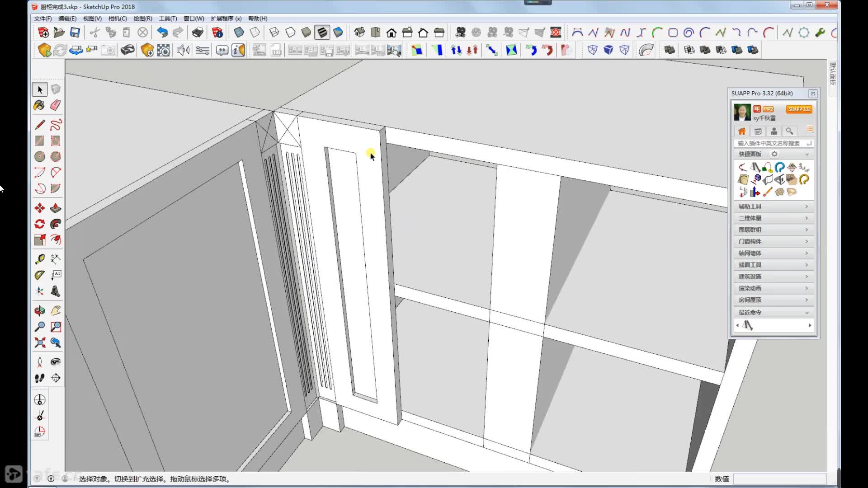The width and height of the screenshot is (868, 488).
Task: Click the Zoom Extents tool
Action: point(40,342)
